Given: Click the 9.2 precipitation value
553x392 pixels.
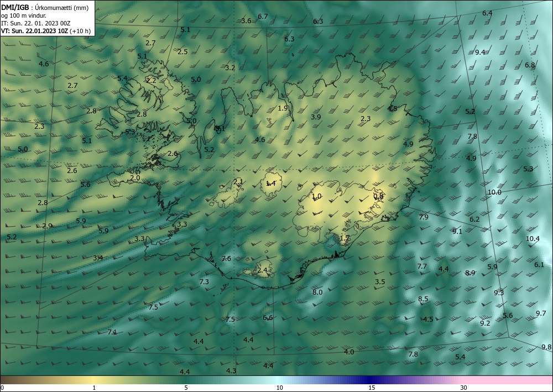Looking at the screenshot, I should [x=486, y=323].
